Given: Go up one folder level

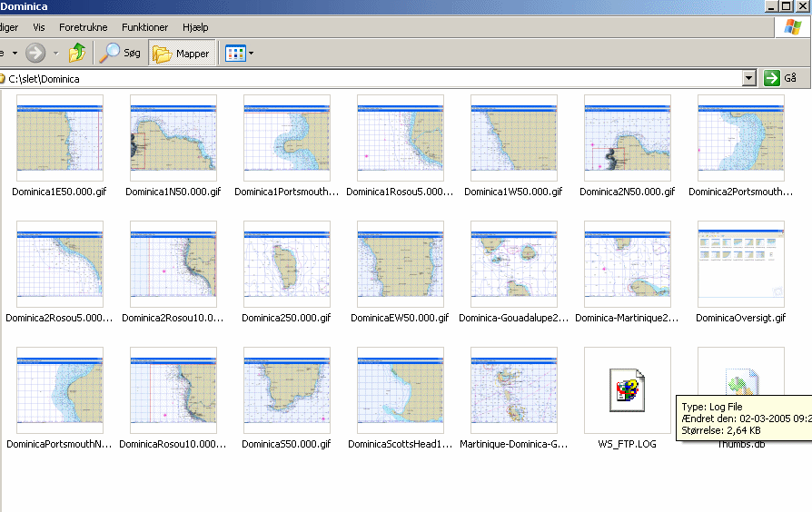Looking at the screenshot, I should pos(77,53).
